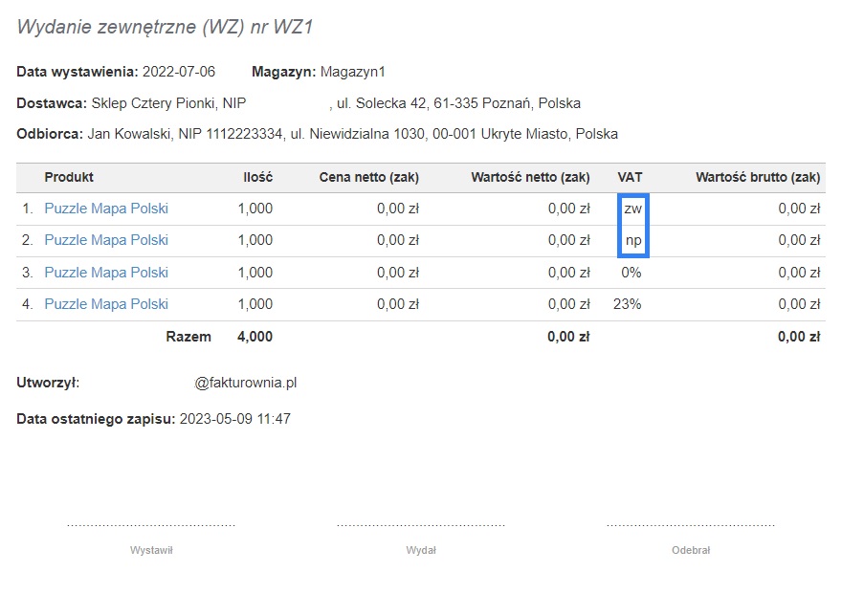Open Puzzle Mapa Polski link in row 4
The height and width of the screenshot is (616, 842).
click(106, 304)
